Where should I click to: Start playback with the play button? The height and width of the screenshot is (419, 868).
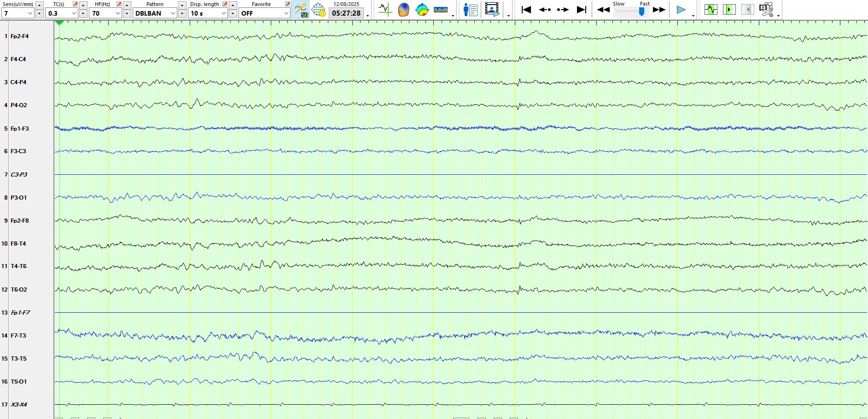[681, 10]
